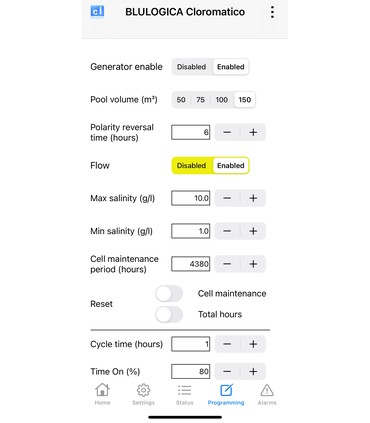Select 50 for pool volume

point(181,100)
